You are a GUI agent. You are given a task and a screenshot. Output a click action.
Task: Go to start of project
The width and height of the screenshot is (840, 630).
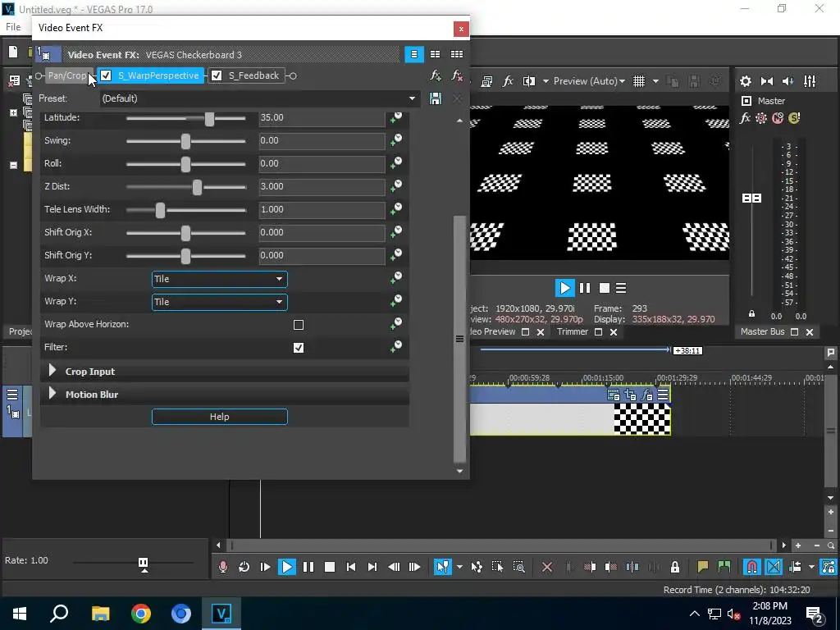[351, 567]
